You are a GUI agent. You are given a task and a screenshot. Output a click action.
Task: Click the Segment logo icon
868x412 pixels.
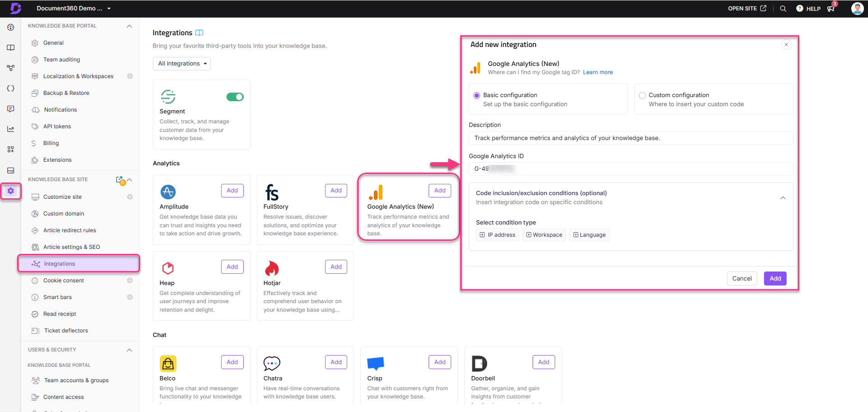168,97
